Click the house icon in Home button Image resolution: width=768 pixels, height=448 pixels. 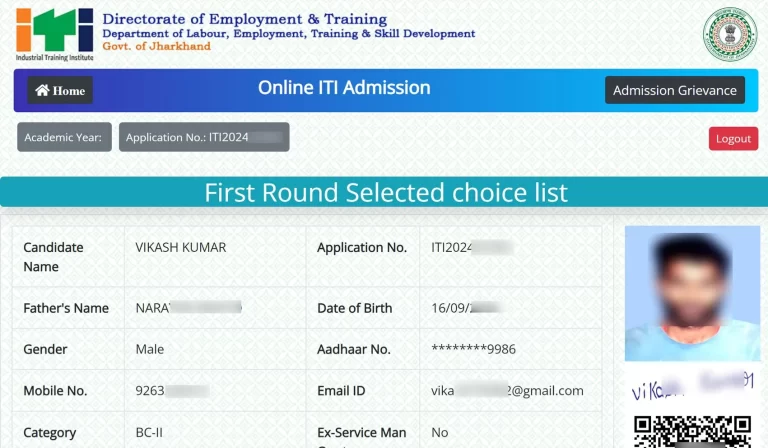42,91
